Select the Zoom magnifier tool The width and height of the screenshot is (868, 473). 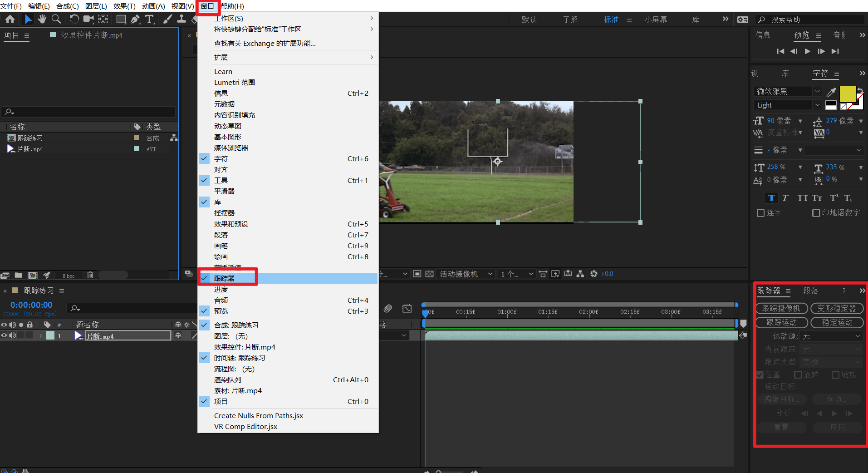click(56, 19)
